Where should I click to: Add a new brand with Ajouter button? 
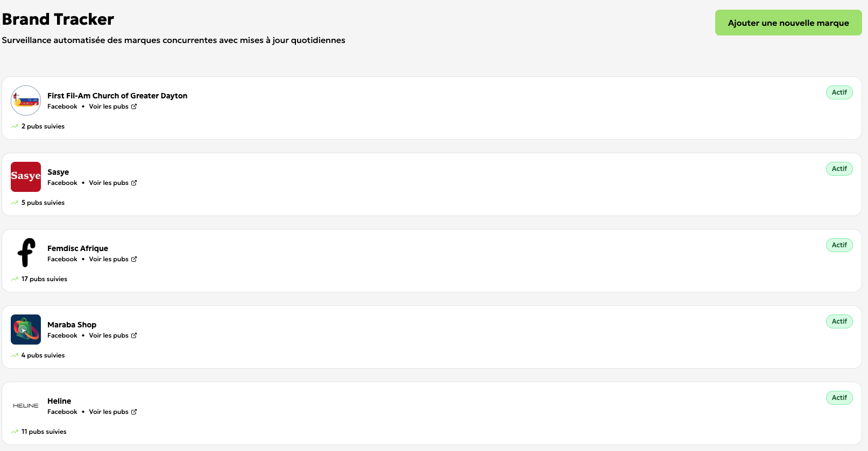pyautogui.click(x=788, y=23)
